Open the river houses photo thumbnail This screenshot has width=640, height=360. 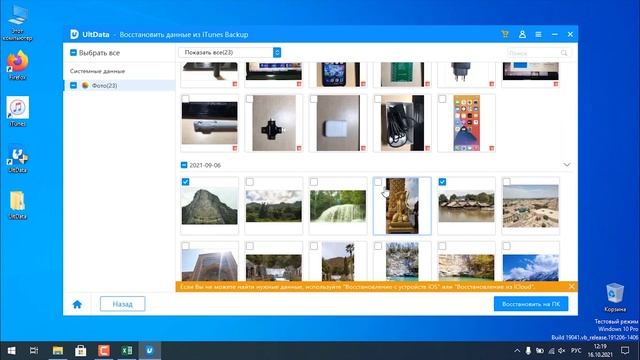[466, 206]
